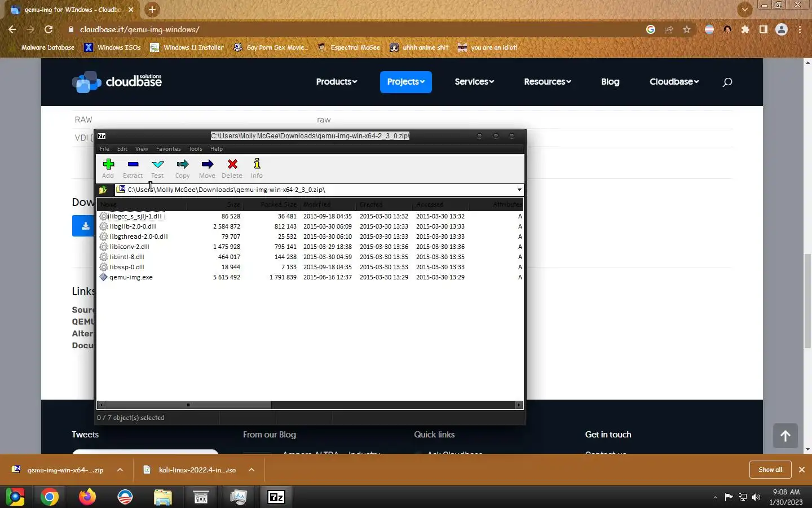
Task: Click the volume icon in system tray
Action: point(756,497)
